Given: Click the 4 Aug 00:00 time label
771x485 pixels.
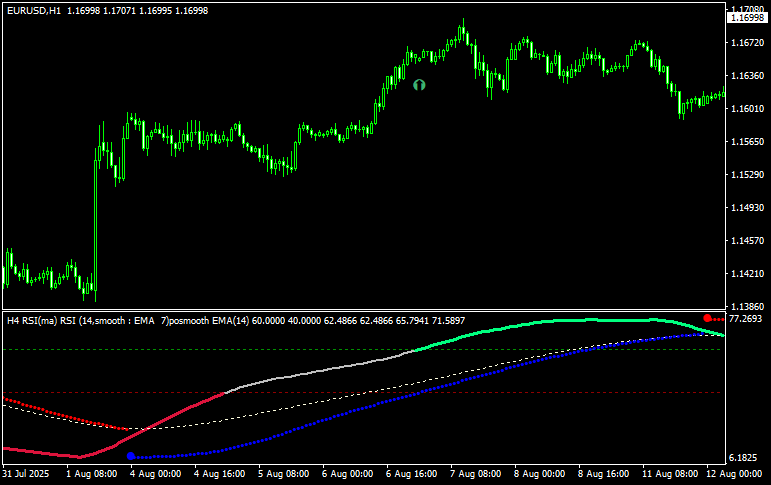Looking at the screenshot, I should click(155, 474).
